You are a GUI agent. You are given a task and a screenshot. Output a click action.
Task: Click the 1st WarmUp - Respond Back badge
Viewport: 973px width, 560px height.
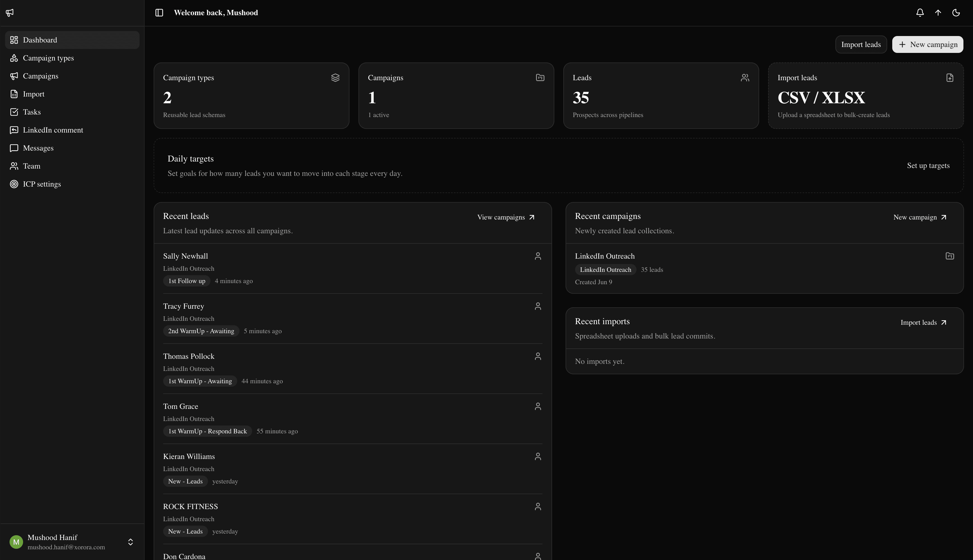click(x=208, y=431)
